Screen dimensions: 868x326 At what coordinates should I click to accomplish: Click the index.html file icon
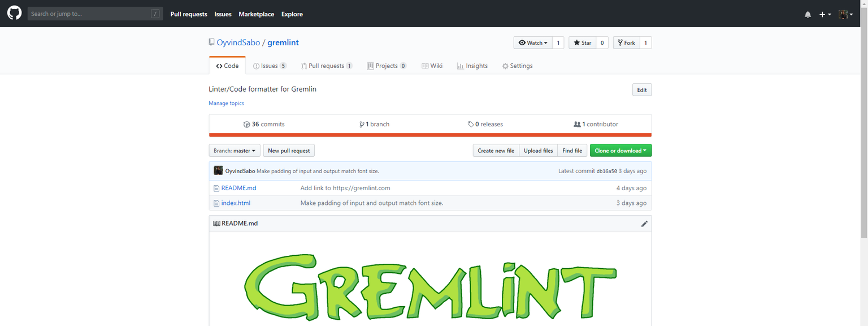click(216, 203)
